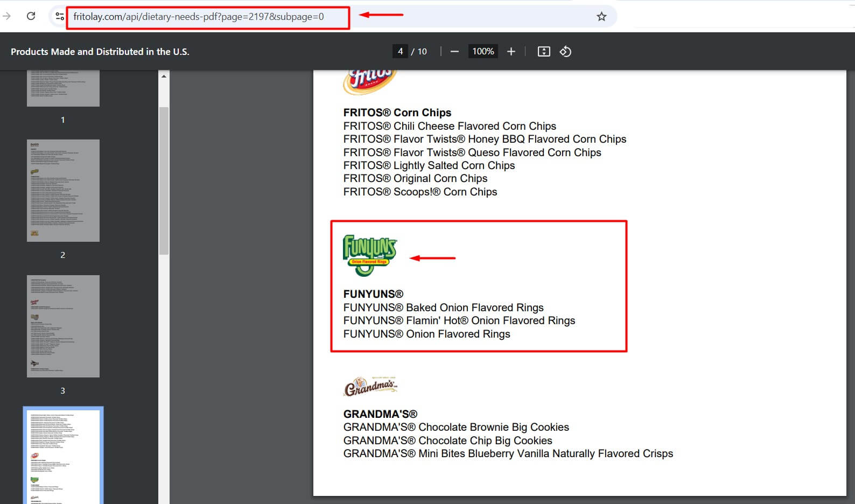Click the fit to page icon
The image size is (855, 504).
pos(544,51)
